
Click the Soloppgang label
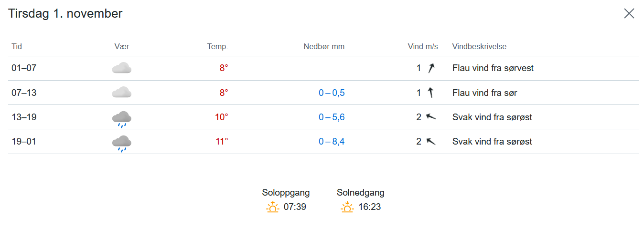point(286,193)
